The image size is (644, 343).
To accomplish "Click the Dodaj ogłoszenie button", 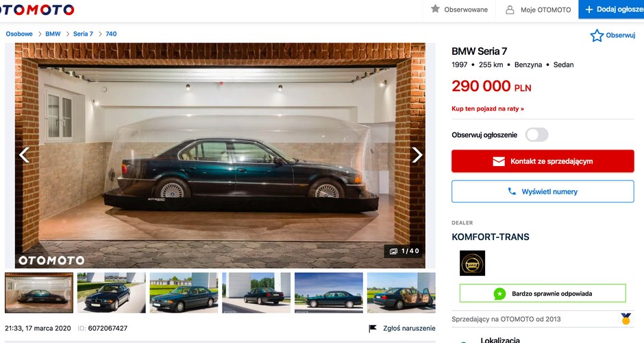I will 611,9.
